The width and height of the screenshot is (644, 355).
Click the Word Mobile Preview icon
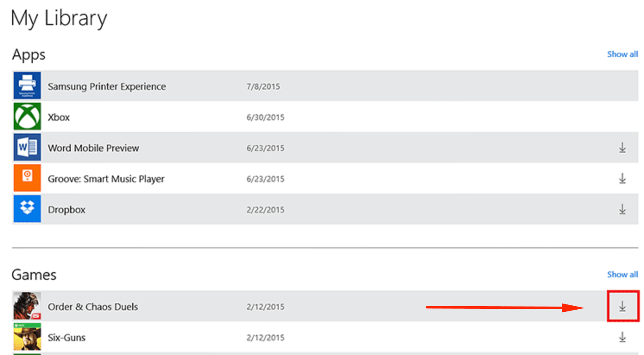27,148
